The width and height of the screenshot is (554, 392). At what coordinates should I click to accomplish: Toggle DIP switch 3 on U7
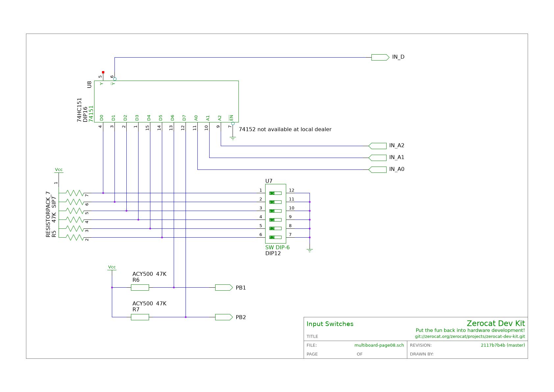coord(275,211)
